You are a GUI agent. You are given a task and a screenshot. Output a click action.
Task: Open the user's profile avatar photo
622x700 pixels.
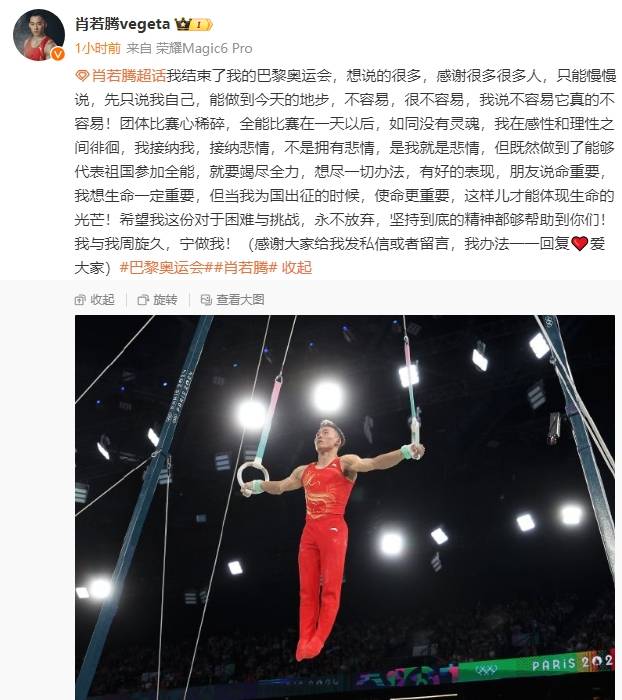point(39,35)
